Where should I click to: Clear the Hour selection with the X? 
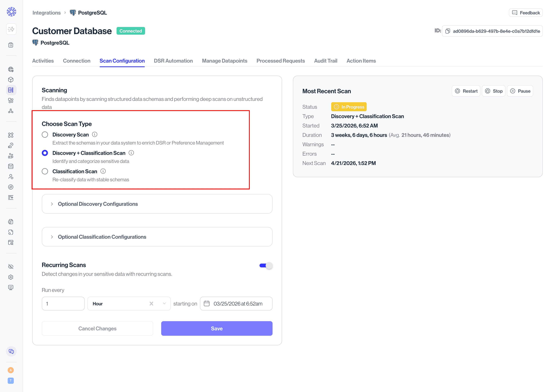pyautogui.click(x=151, y=304)
